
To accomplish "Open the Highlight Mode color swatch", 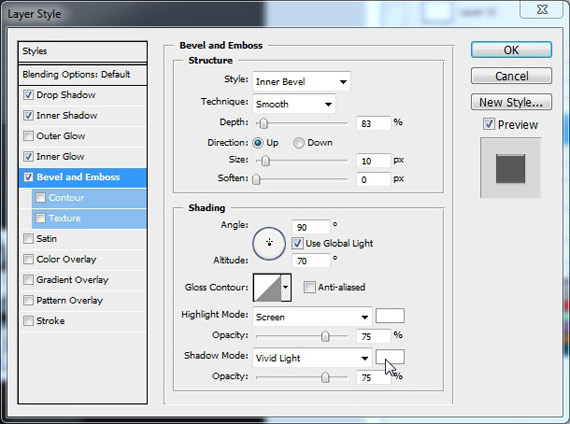I will [390, 316].
